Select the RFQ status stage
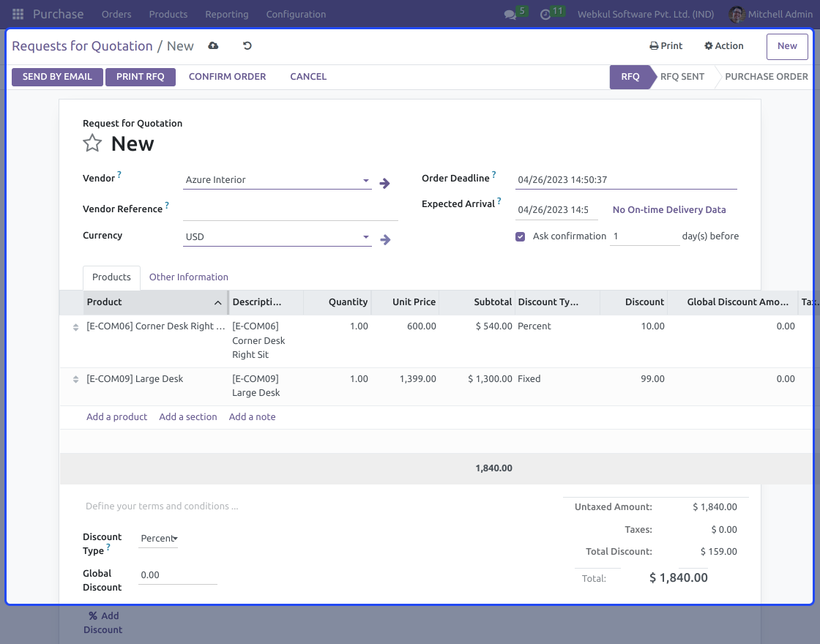 pyautogui.click(x=630, y=77)
